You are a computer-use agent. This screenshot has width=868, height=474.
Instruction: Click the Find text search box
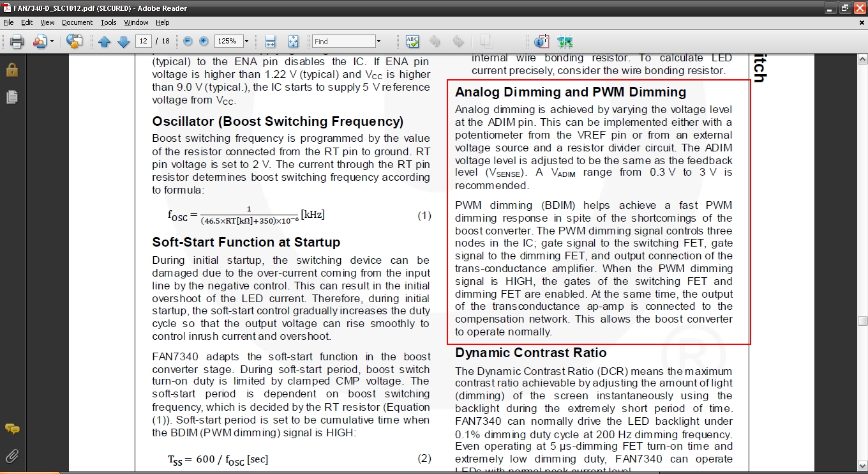coord(343,42)
